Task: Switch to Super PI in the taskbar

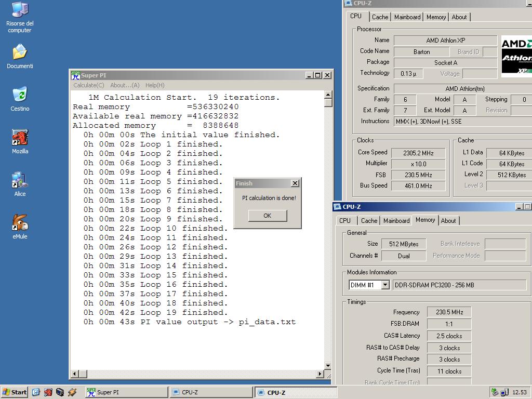Action: 126,392
